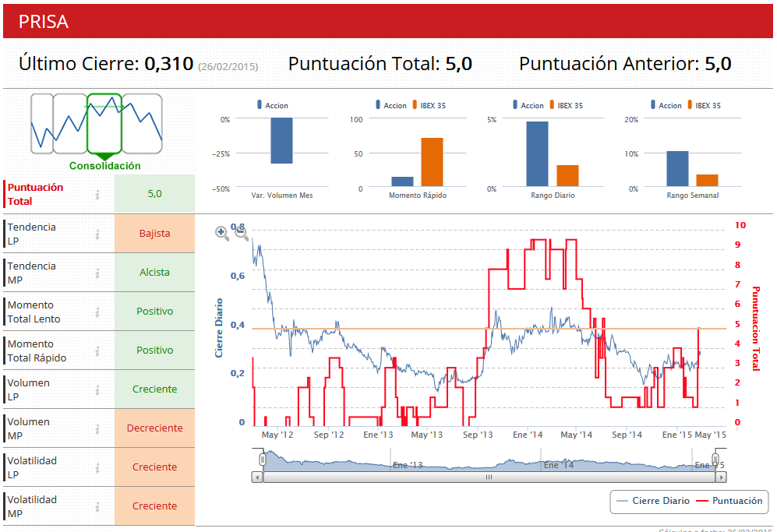Click the blue Accion bar in Rango Diario
The width and height of the screenshot is (777, 532).
pos(537,154)
